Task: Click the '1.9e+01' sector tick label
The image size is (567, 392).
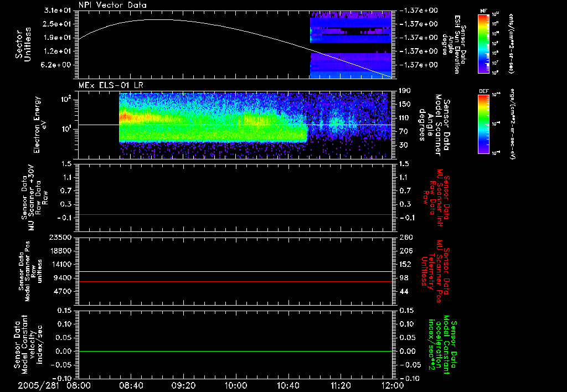Action: pyautogui.click(x=58, y=38)
